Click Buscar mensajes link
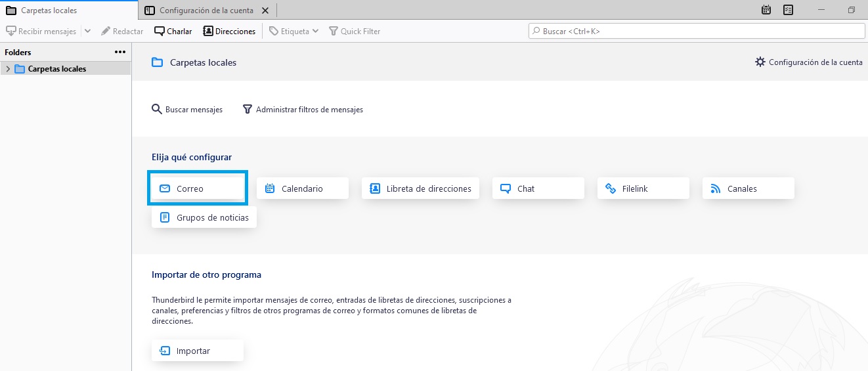 [x=187, y=109]
